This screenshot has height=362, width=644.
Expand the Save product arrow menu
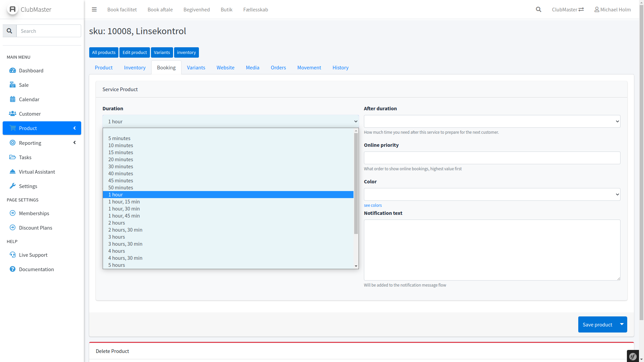coord(622,324)
